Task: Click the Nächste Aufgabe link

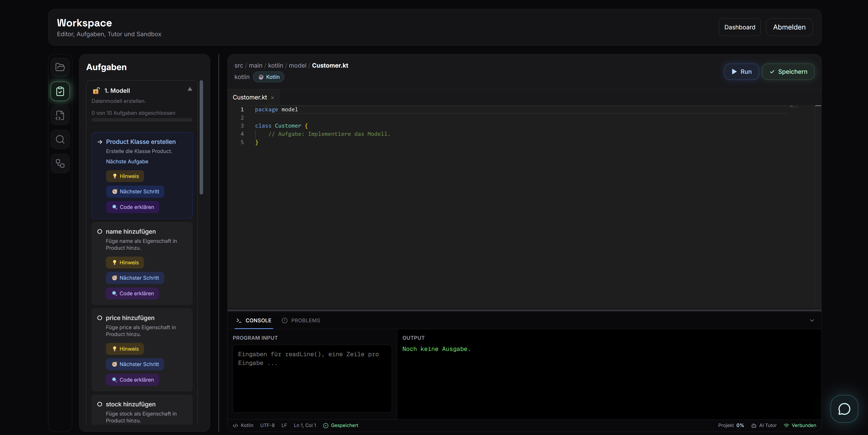Action: coord(127,162)
